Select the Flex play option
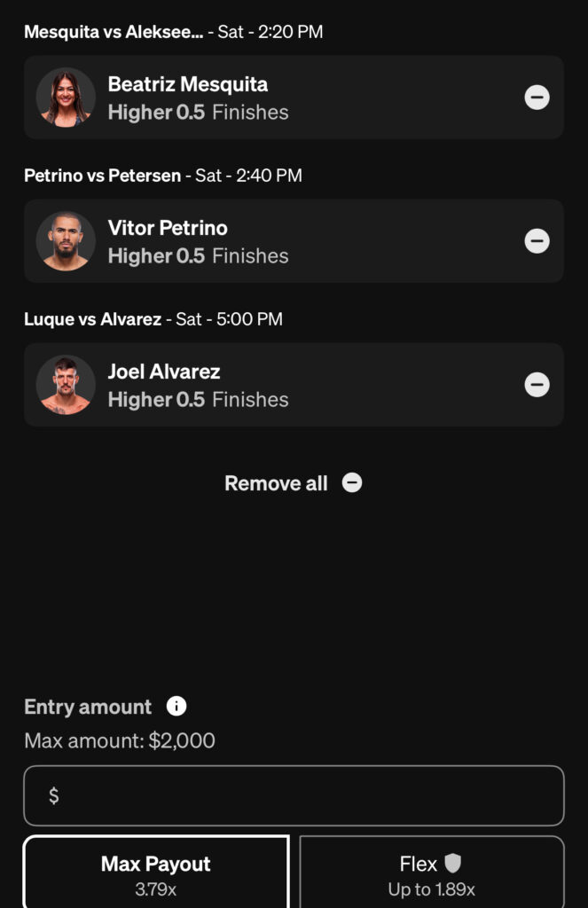Screen dimensions: 588x908 tap(431, 873)
